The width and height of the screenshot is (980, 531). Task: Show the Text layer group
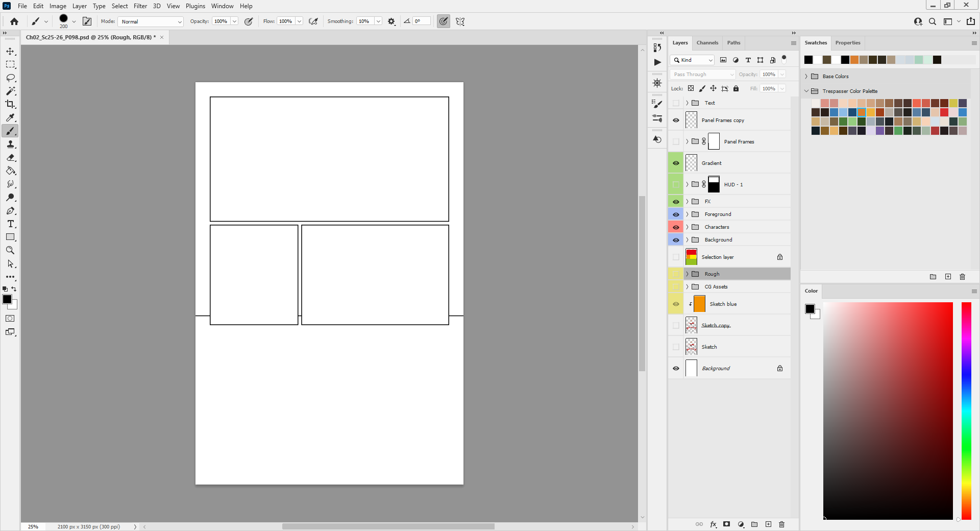[676, 103]
